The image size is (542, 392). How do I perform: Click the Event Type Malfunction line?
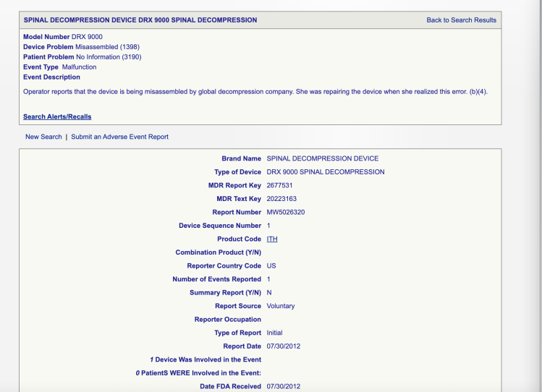tap(59, 67)
